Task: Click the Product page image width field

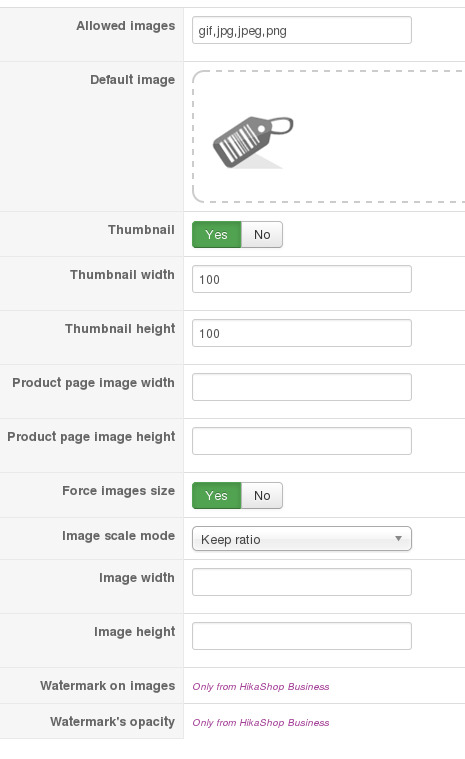Action: 302,387
